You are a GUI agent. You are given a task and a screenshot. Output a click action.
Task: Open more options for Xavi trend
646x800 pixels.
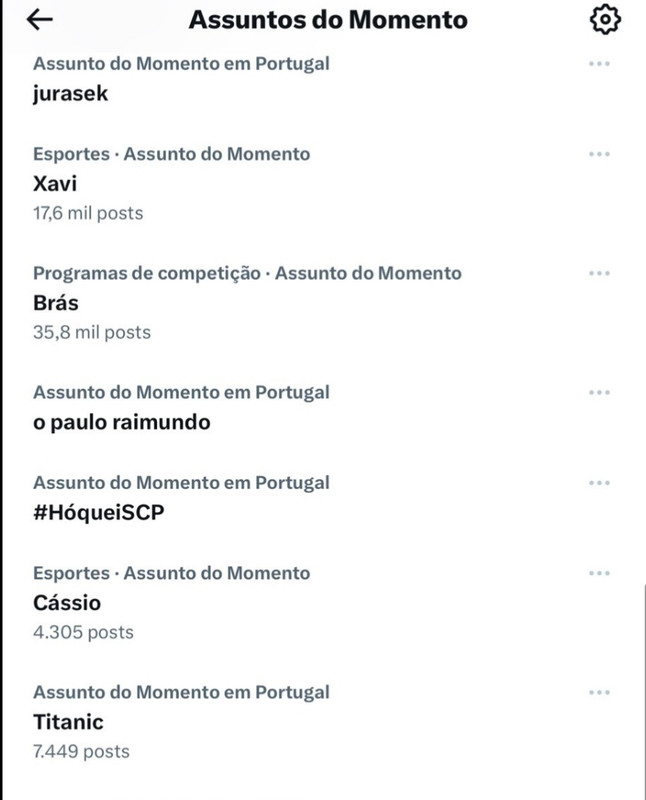(x=599, y=154)
